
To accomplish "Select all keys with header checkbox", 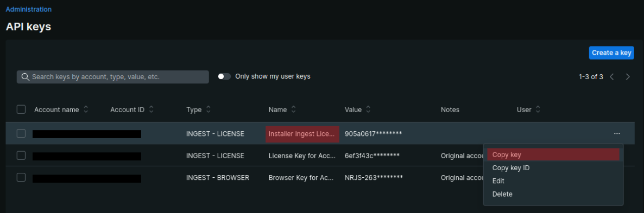I will (21, 109).
